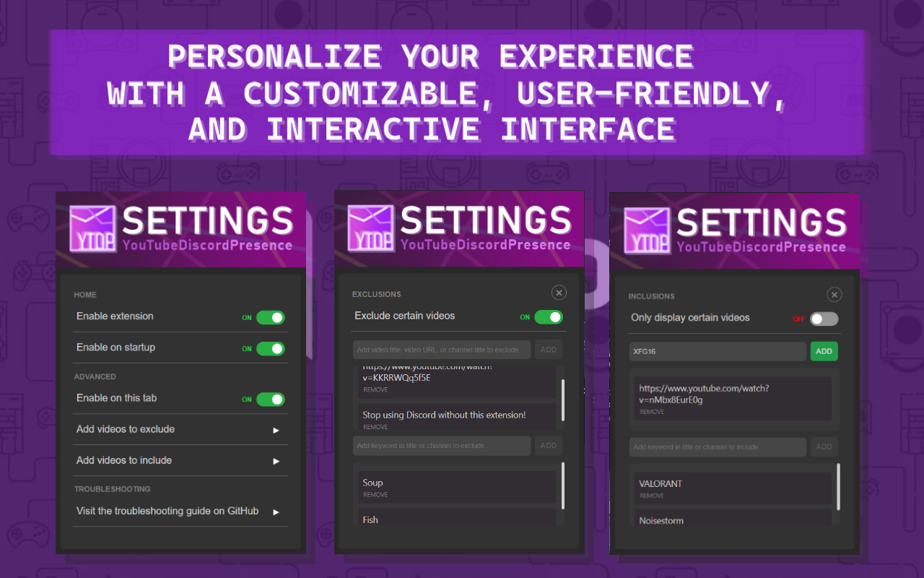This screenshot has width=924, height=578.
Task: Toggle the Enable extension switch
Action: 271,317
